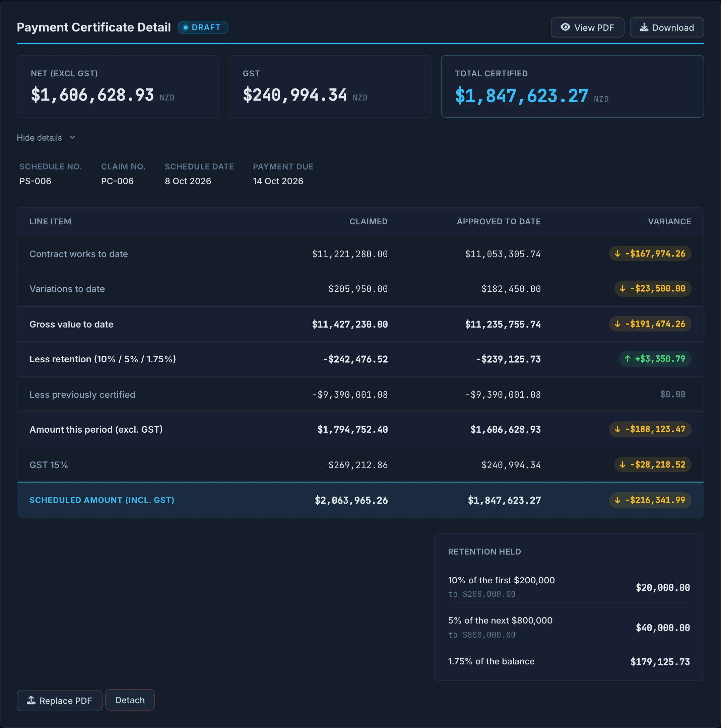Click Less previously certified label
This screenshot has width=721, height=728.
click(82, 394)
